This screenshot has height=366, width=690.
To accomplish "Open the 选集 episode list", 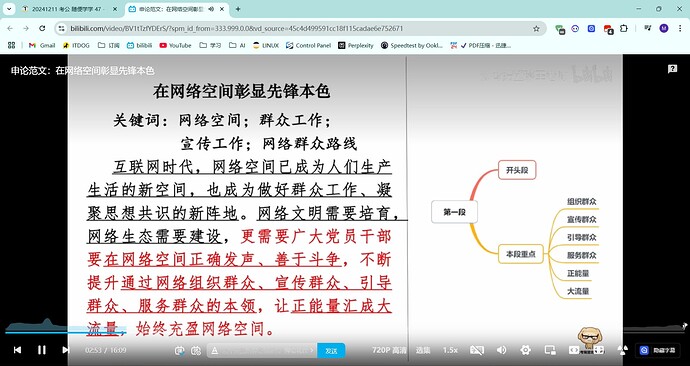I will 423,350.
